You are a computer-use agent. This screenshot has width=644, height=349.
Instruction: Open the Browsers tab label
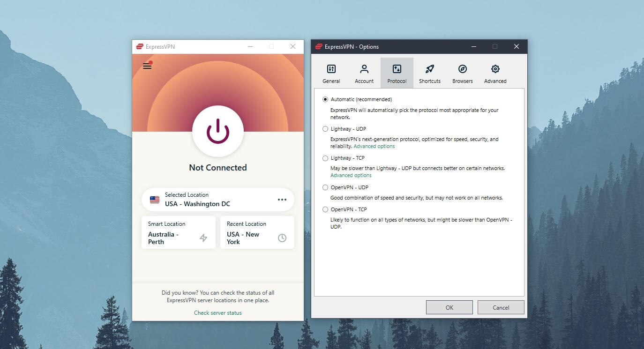[x=463, y=81]
